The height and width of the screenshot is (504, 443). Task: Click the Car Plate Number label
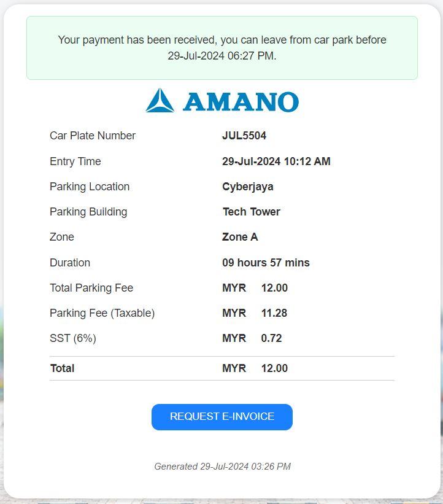point(93,136)
